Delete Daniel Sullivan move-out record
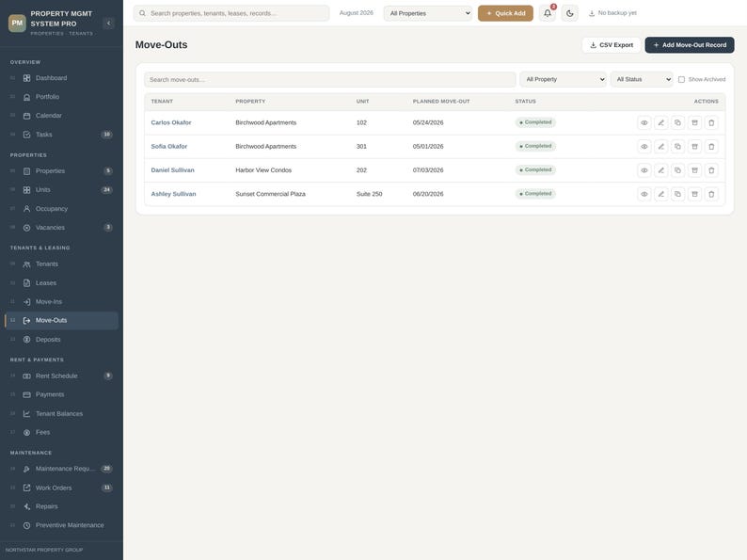 (x=711, y=170)
